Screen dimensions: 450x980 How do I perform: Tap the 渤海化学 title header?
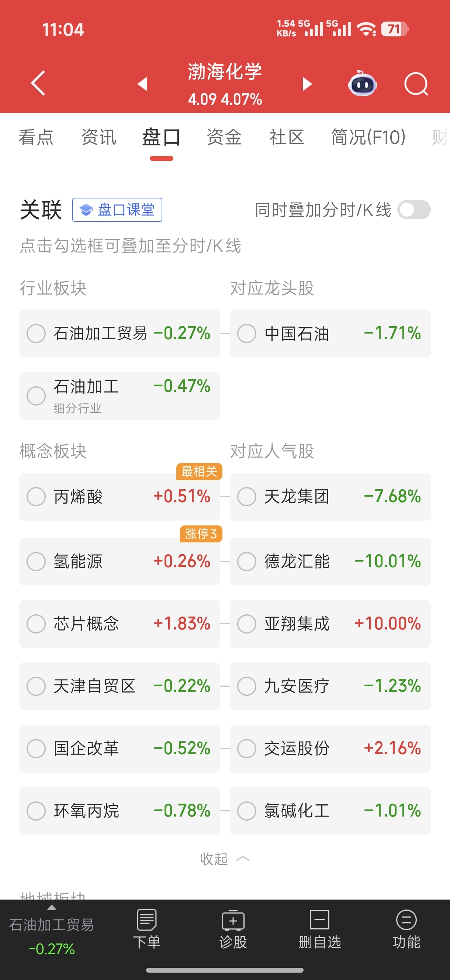(x=225, y=72)
